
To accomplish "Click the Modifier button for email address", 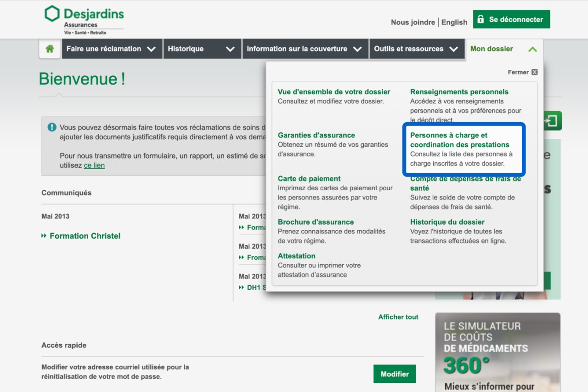I will [x=394, y=374].
